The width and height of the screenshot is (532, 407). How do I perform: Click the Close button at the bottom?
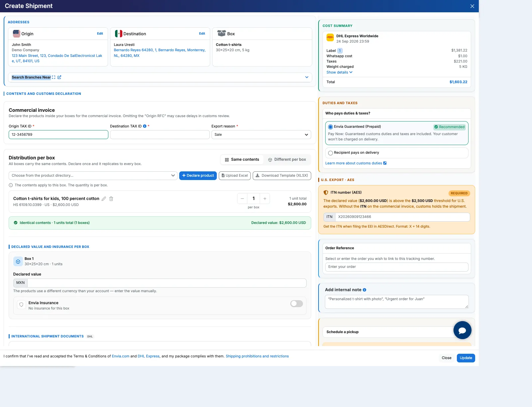pyautogui.click(x=447, y=358)
